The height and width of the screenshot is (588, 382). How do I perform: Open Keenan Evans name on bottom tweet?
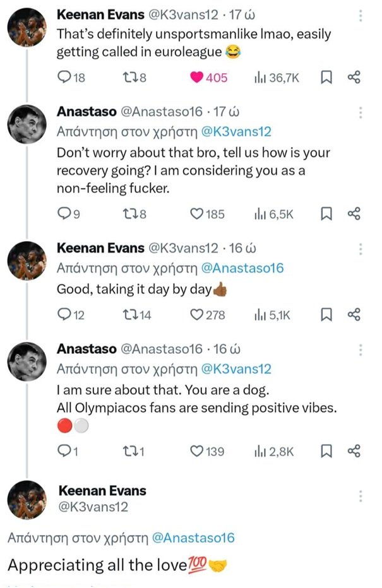tap(102, 490)
